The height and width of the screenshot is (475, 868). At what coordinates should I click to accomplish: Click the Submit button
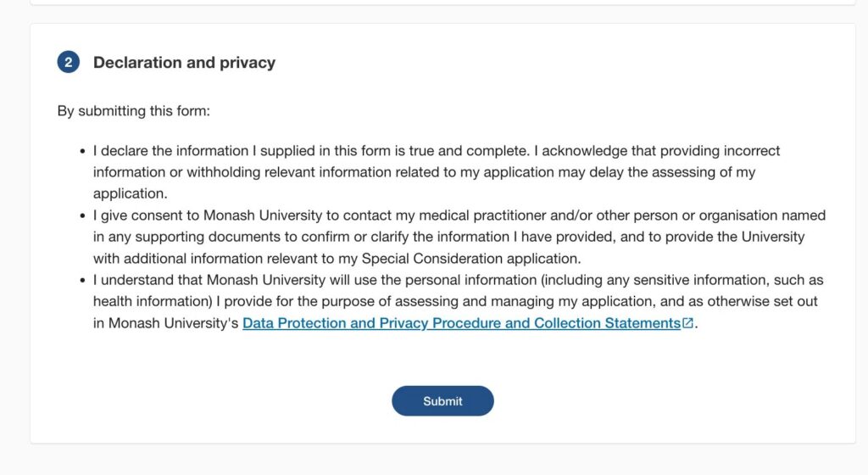point(442,401)
